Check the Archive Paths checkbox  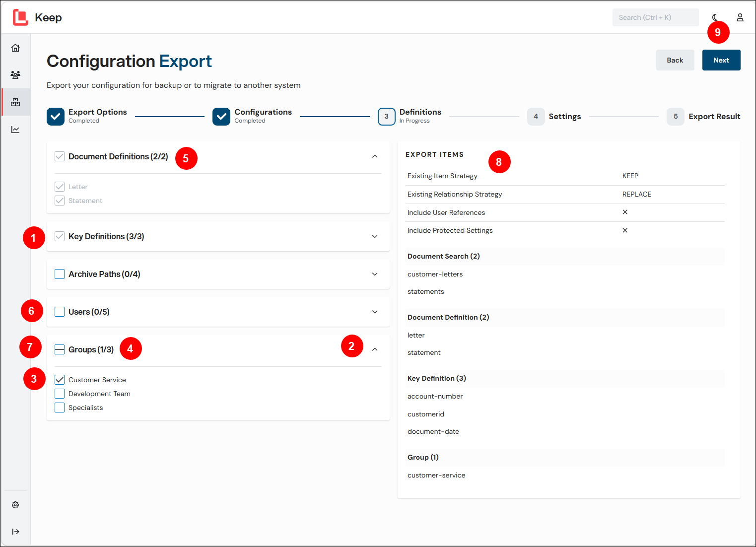(60, 274)
